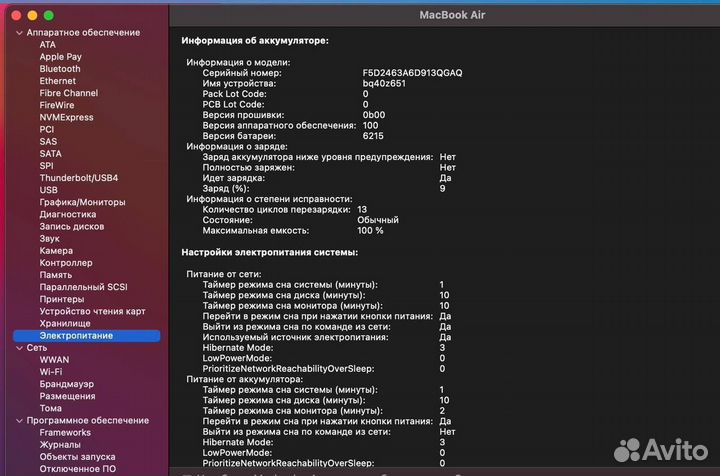Click the Программное обеспечение heading
Image resolution: width=720 pixels, height=476 pixels.
(87, 420)
